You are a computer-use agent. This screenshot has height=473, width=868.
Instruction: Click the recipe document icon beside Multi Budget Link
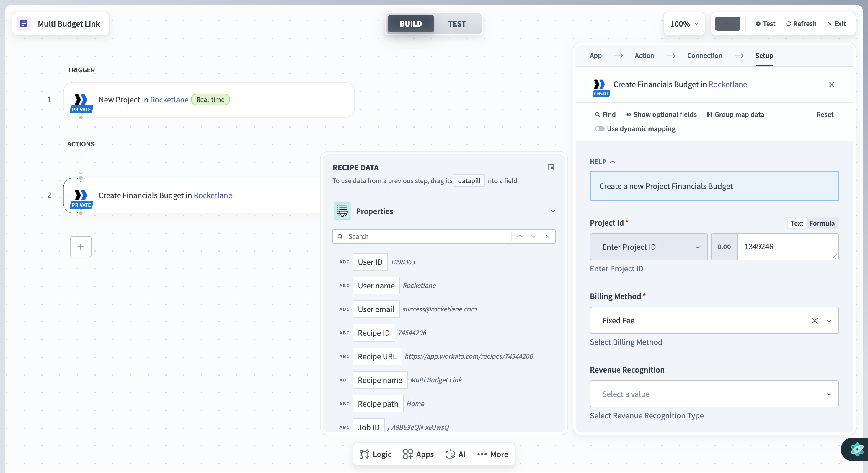coord(24,24)
